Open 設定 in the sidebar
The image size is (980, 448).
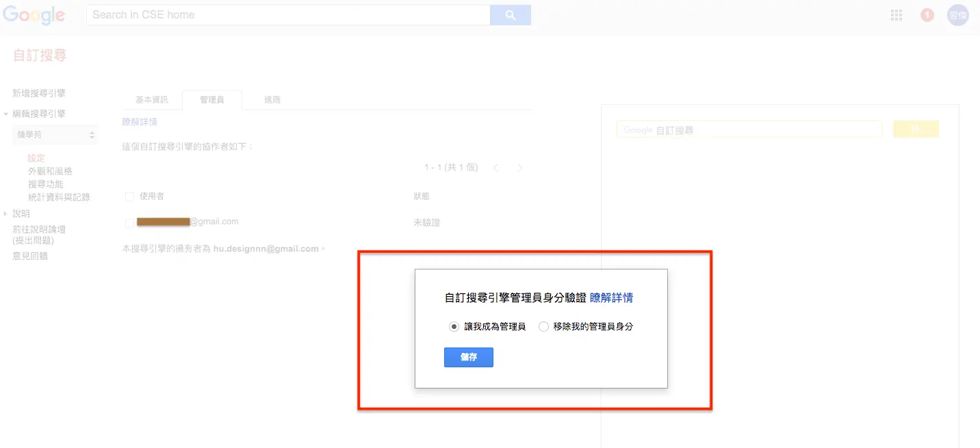pyautogui.click(x=36, y=158)
